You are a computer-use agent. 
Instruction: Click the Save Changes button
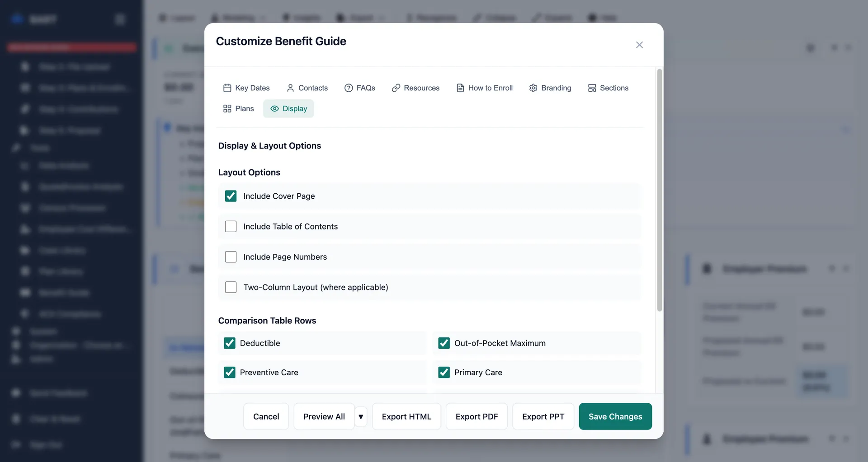[x=615, y=416]
